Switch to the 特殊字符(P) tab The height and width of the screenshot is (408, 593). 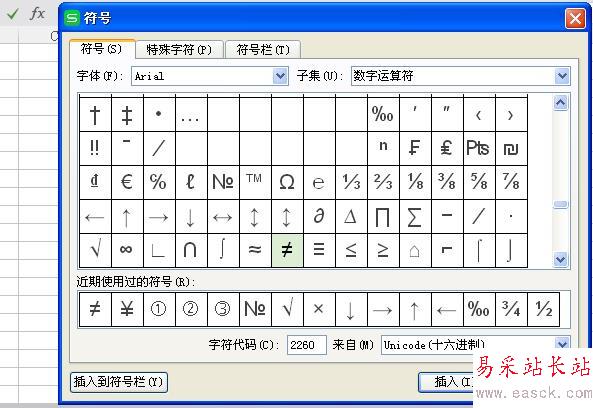click(179, 50)
